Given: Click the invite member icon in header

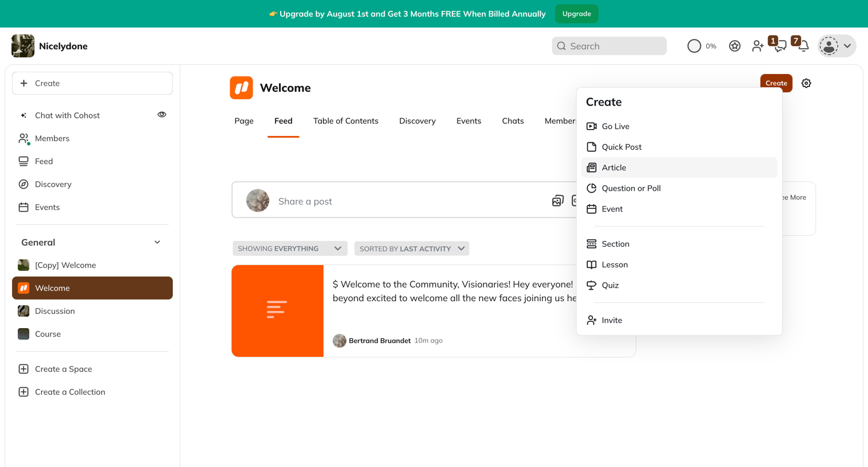Looking at the screenshot, I should coord(758,46).
